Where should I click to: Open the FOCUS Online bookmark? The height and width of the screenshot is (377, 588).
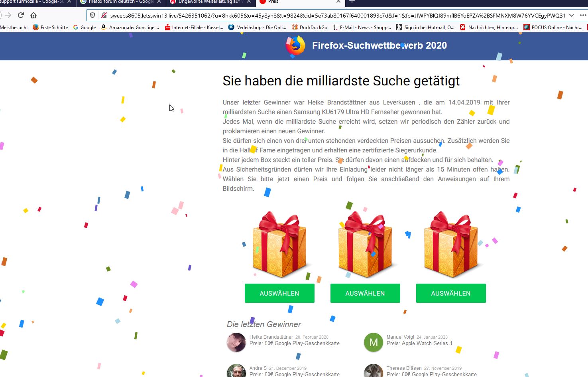pos(553,28)
